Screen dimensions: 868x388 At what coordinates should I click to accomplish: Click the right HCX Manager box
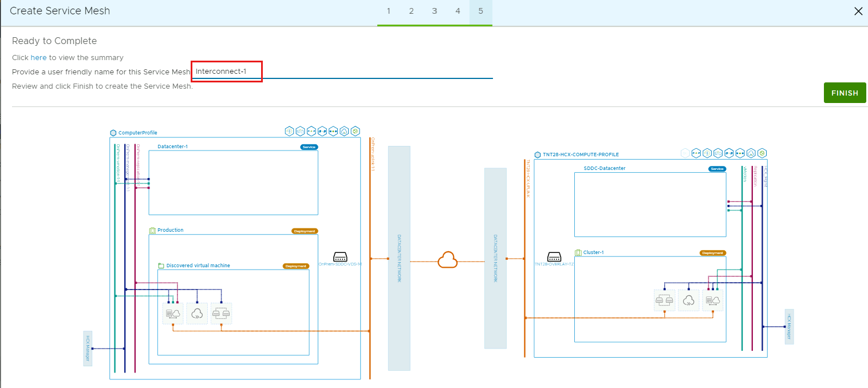tap(789, 326)
